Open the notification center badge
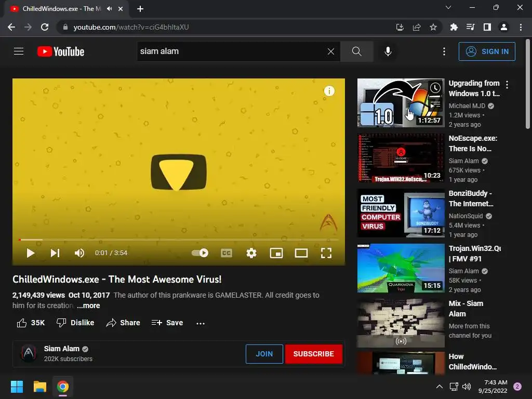 point(517,387)
